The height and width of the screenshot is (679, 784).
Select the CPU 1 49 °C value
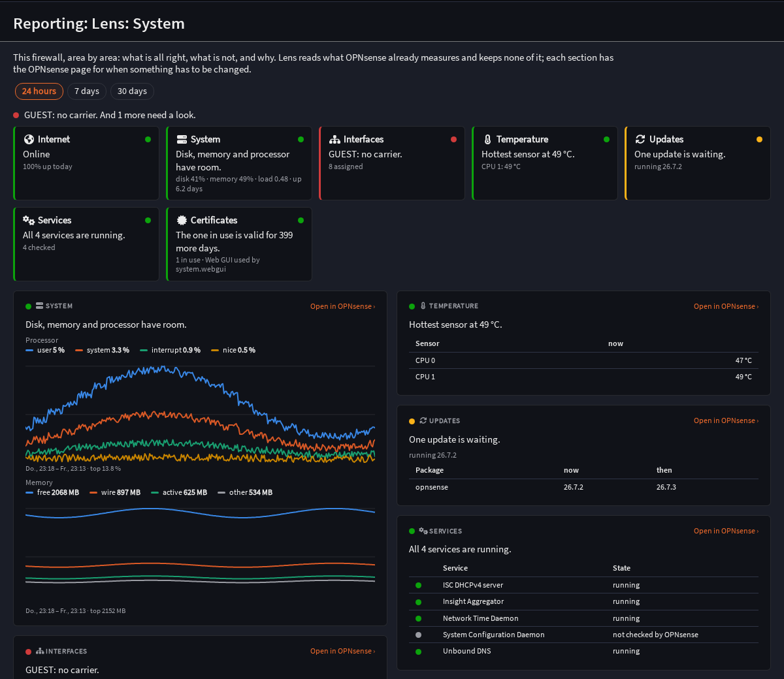[x=743, y=377]
